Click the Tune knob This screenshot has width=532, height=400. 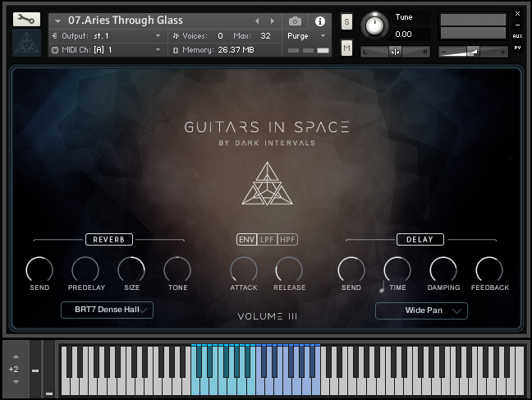pyautogui.click(x=374, y=25)
